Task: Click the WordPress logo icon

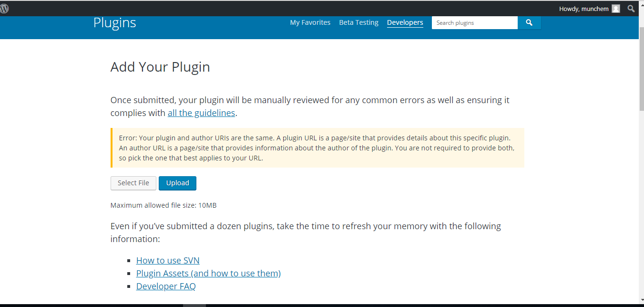Action: point(4,9)
